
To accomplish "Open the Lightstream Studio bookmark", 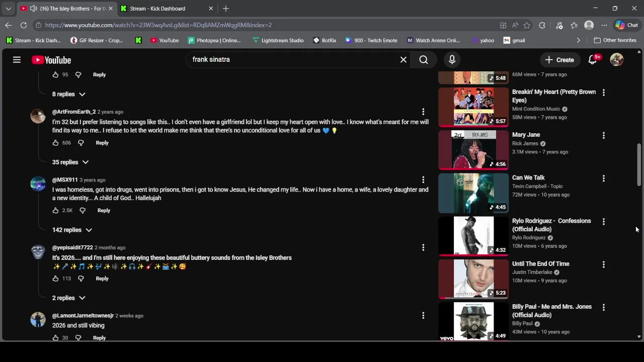I will 278,40.
